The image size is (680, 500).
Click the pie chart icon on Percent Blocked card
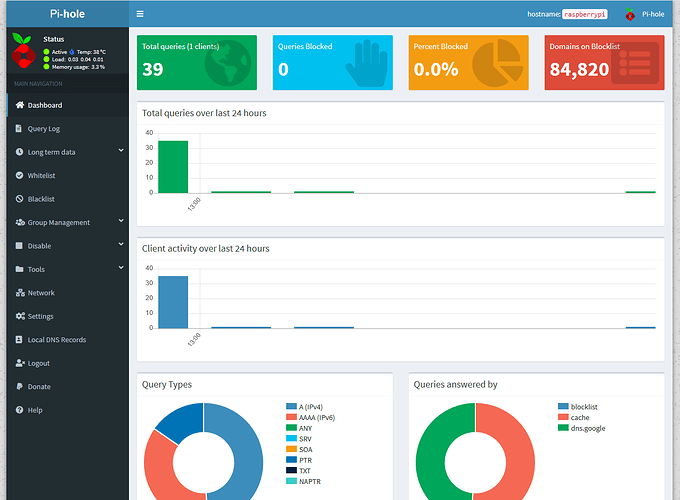pyautogui.click(x=498, y=63)
